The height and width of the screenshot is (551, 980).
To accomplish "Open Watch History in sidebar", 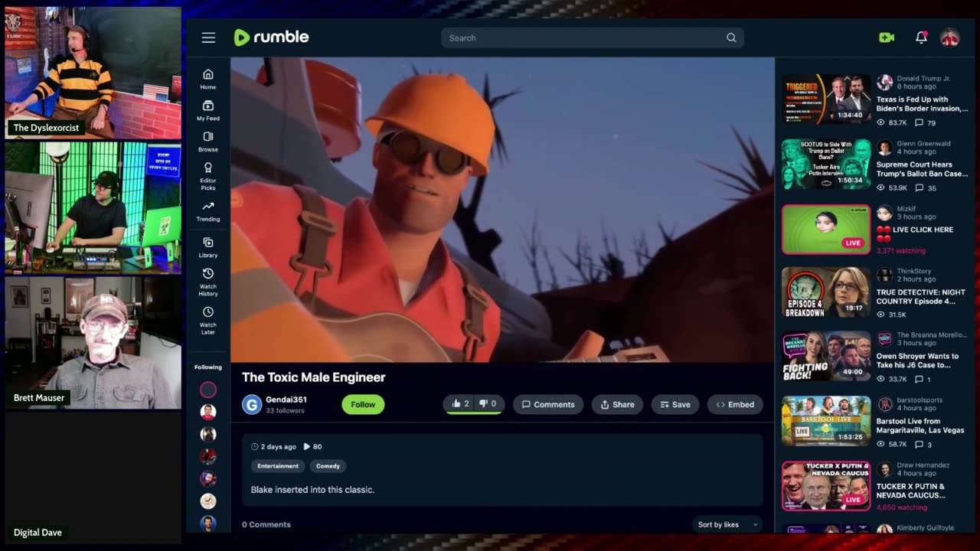I will pyautogui.click(x=208, y=282).
